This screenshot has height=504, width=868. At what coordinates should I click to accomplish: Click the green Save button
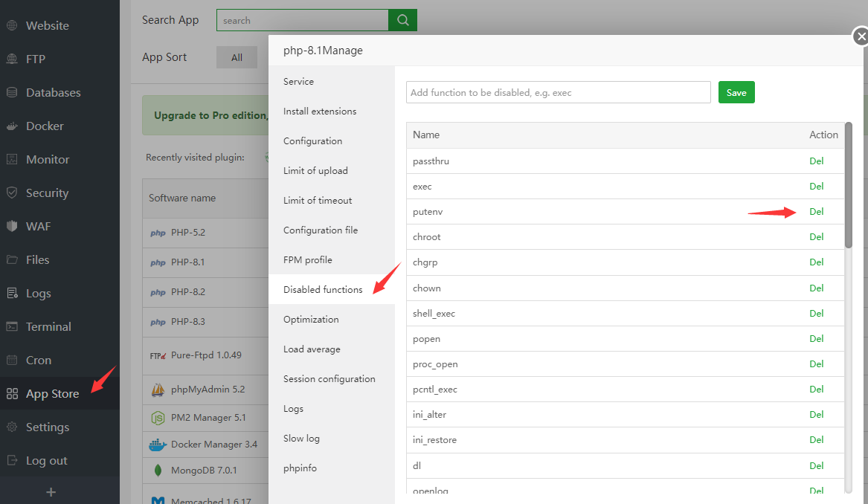point(736,92)
